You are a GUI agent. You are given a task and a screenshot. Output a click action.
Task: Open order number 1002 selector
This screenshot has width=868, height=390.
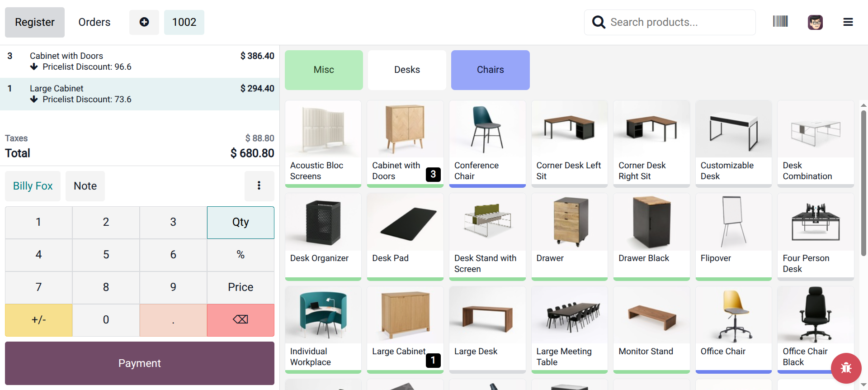[184, 22]
